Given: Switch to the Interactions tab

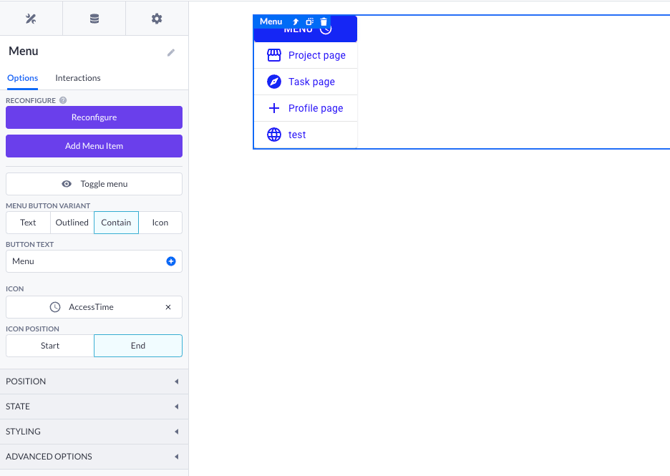Looking at the screenshot, I should [78, 78].
